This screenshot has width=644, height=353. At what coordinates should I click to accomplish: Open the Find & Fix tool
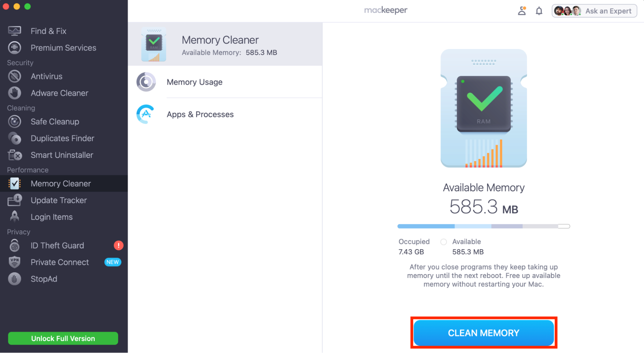tap(48, 31)
